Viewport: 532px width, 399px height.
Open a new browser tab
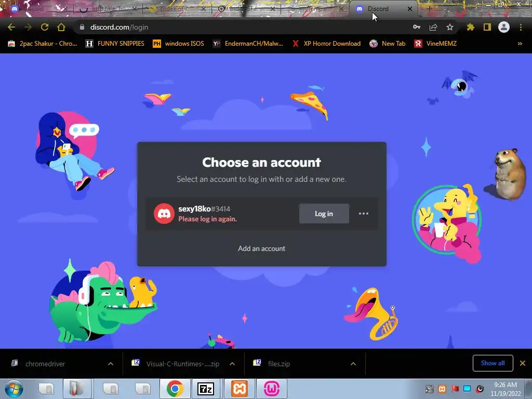tap(429, 9)
